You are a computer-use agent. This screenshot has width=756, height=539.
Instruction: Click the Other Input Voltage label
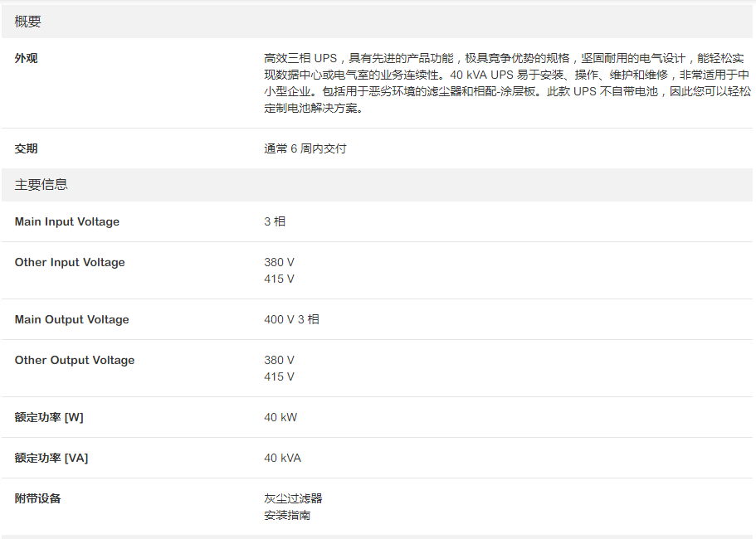70,262
